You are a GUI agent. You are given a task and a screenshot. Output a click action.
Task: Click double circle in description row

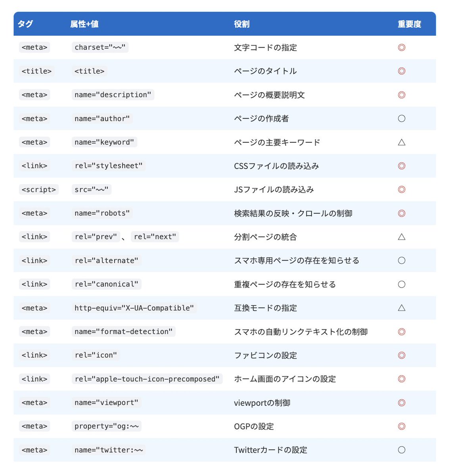coord(401,95)
